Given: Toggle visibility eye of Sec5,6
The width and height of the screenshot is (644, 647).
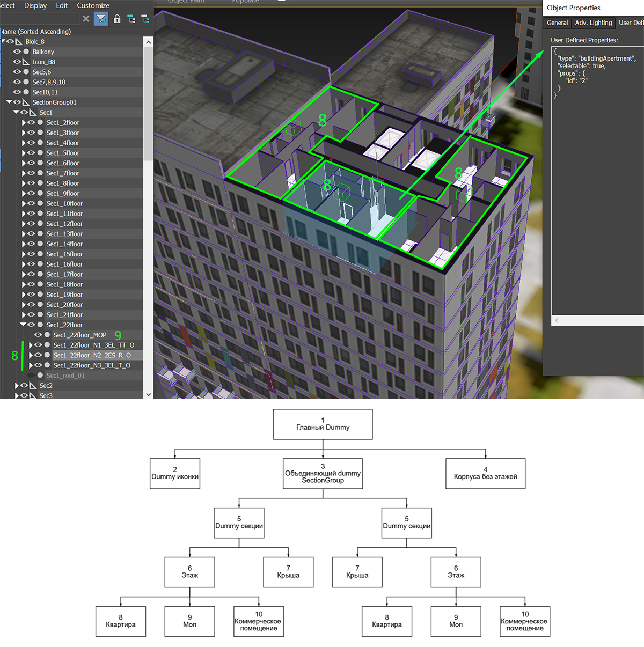Looking at the screenshot, I should (x=17, y=72).
